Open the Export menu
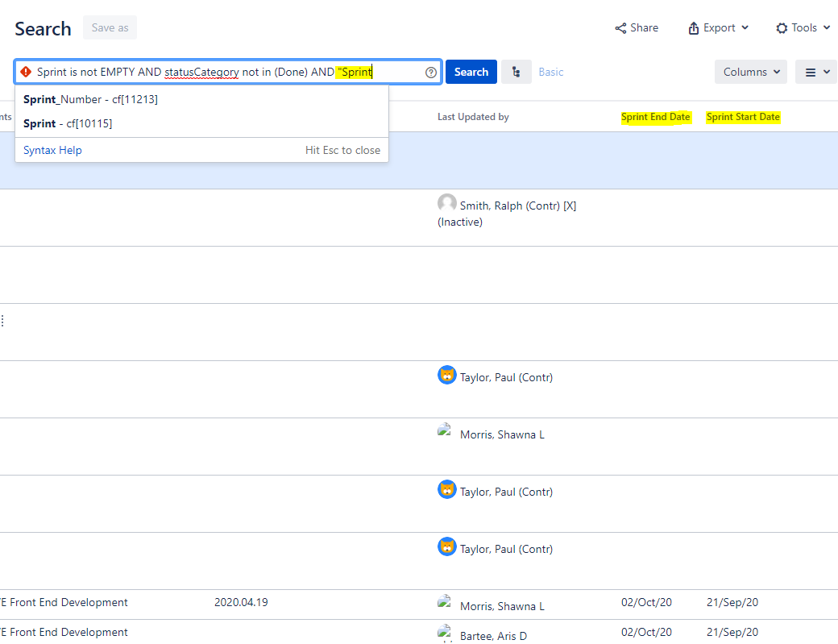The height and width of the screenshot is (644, 838). (718, 27)
